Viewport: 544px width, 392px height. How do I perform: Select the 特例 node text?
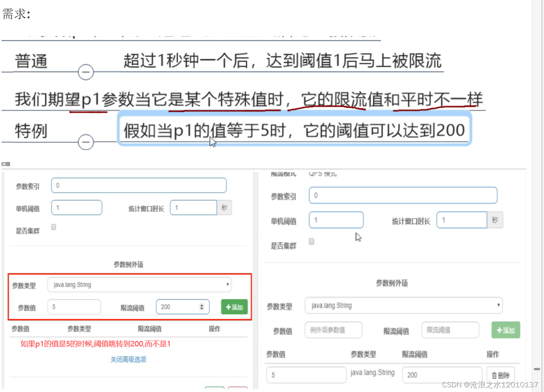(31, 131)
